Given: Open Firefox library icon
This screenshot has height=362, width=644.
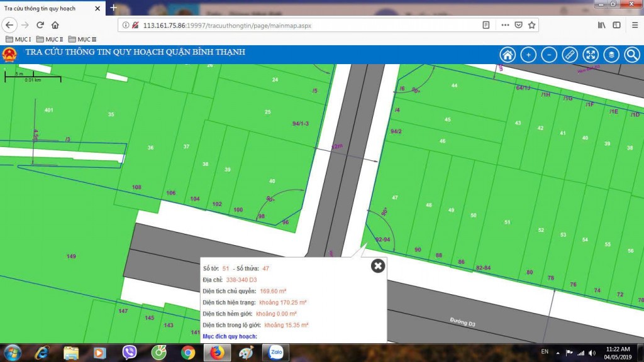Looking at the screenshot, I should click(602, 25).
